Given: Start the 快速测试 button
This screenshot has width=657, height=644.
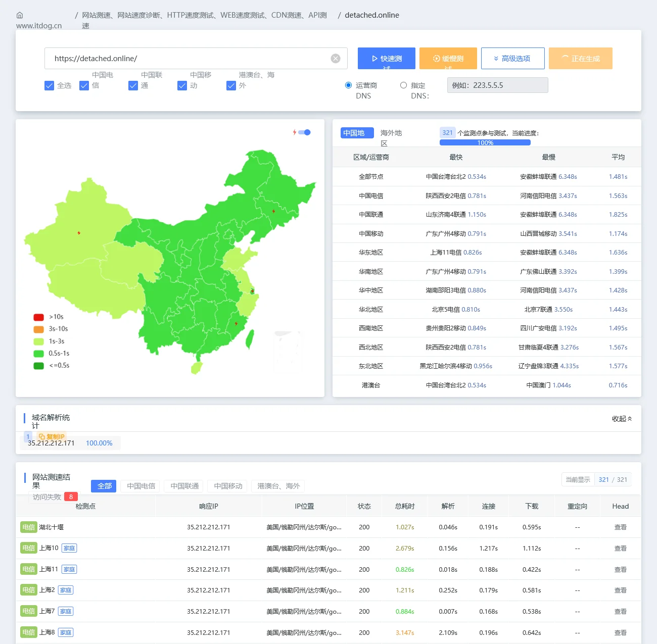Looking at the screenshot, I should (x=387, y=58).
